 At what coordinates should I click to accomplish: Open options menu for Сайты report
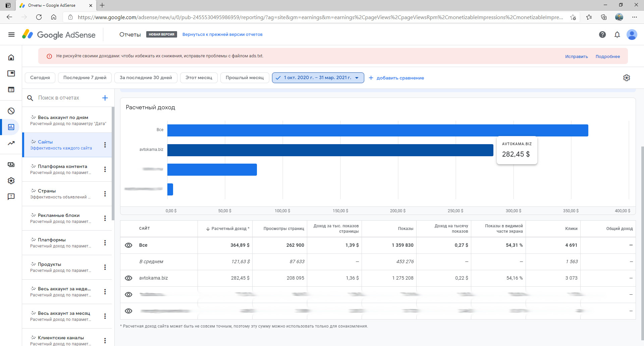pos(105,145)
